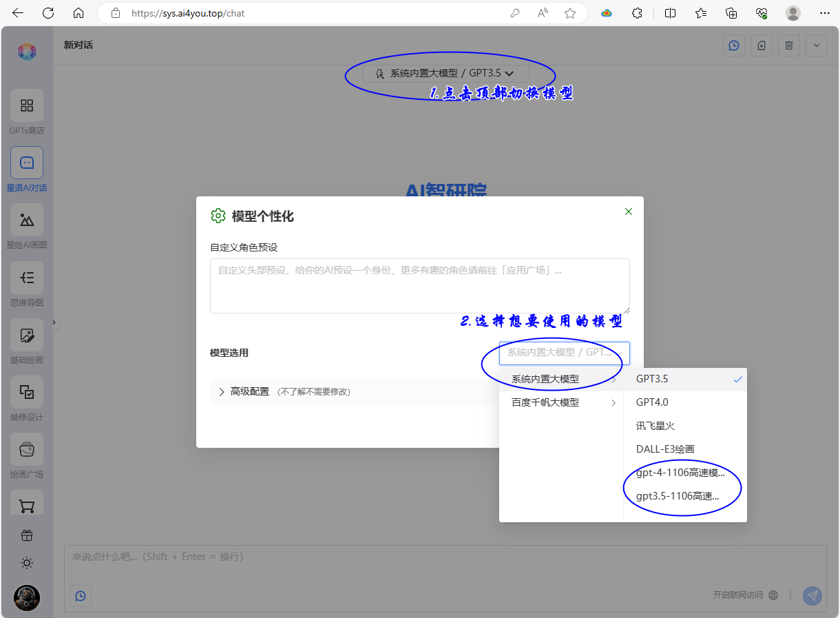Go back in the browser
This screenshot has height=618, width=840.
click(18, 13)
